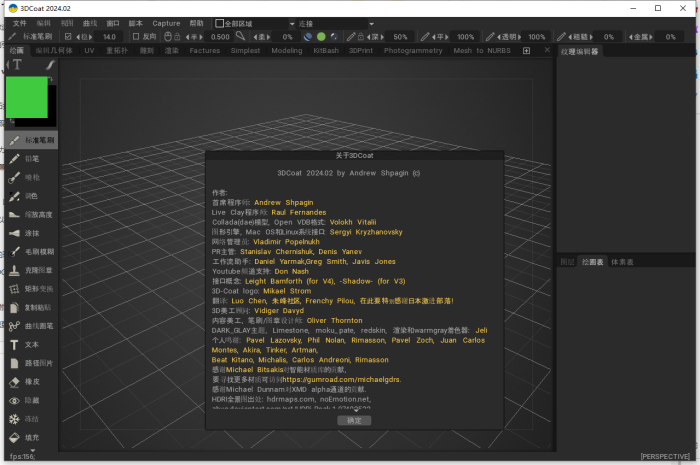Click the brush stroke icon above color swatch

point(50,65)
